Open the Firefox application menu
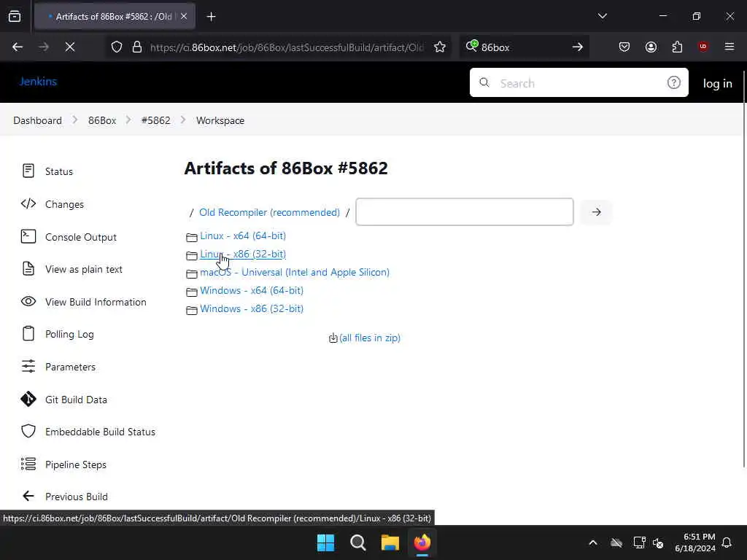 pyautogui.click(x=729, y=47)
